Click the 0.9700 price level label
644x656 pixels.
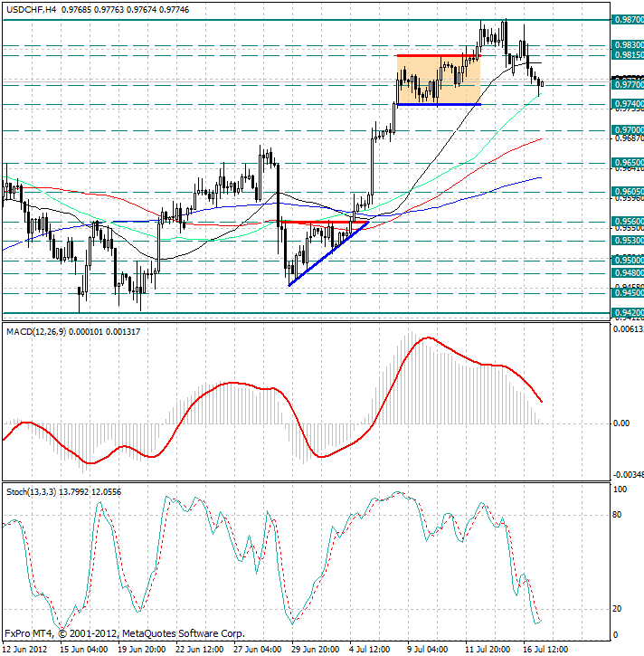[x=628, y=130]
